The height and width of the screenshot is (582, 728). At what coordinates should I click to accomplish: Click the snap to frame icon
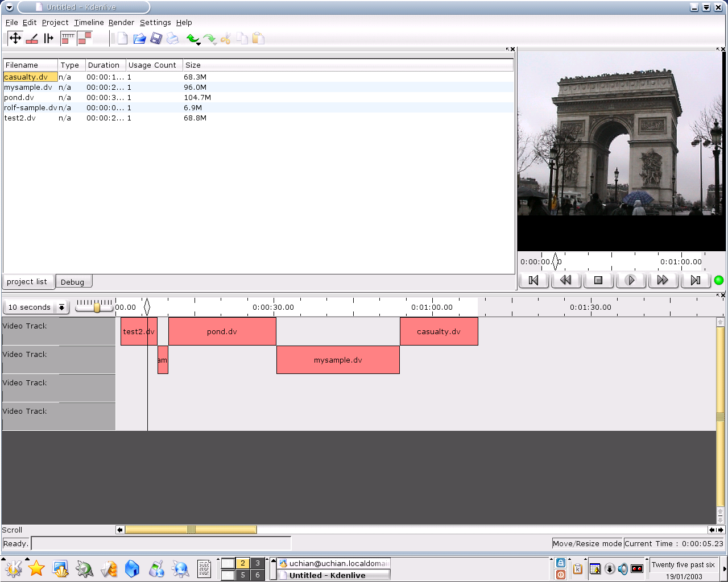tap(68, 39)
